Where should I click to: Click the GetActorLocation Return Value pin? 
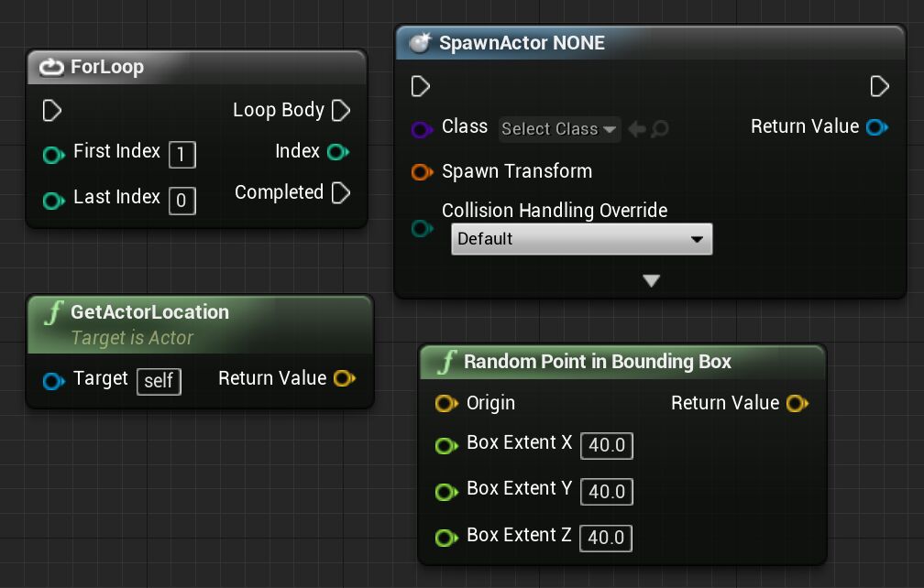(345, 378)
